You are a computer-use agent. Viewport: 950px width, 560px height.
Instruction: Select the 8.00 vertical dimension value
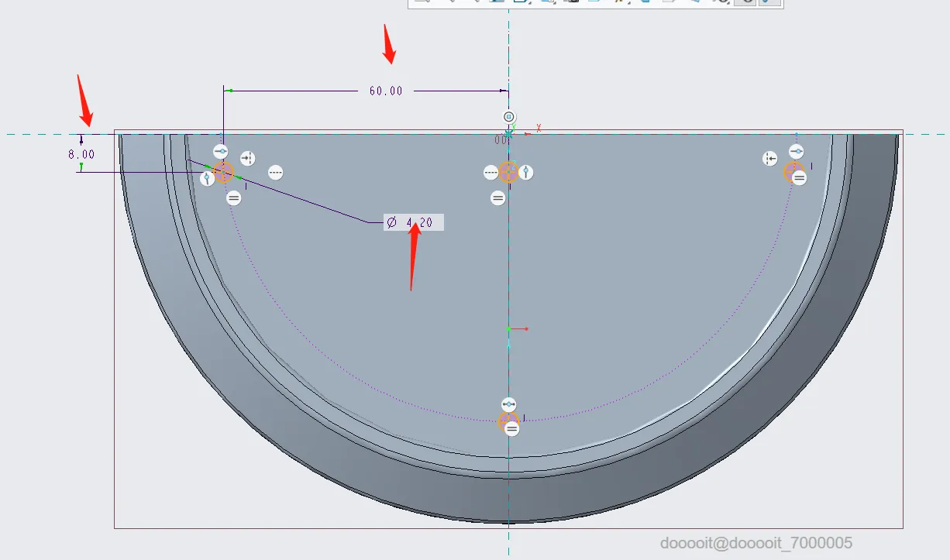tap(81, 154)
